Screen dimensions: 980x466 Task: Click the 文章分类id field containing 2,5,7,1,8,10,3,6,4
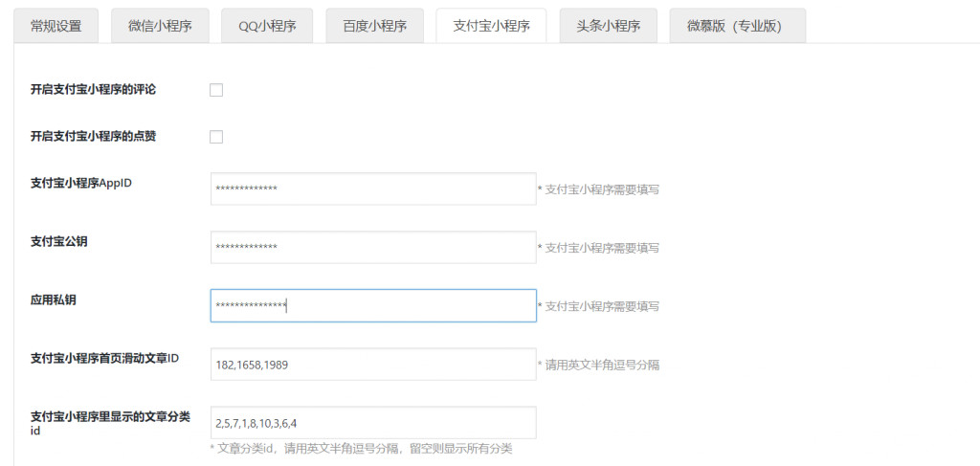(373, 423)
